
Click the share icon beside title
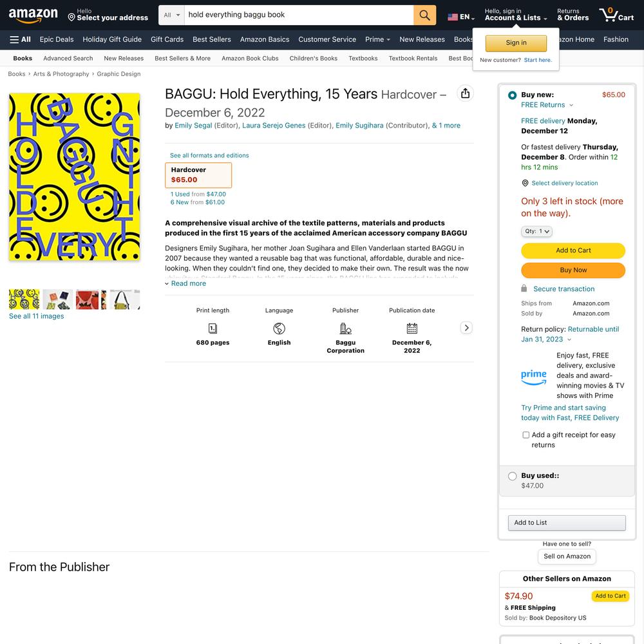(x=465, y=93)
